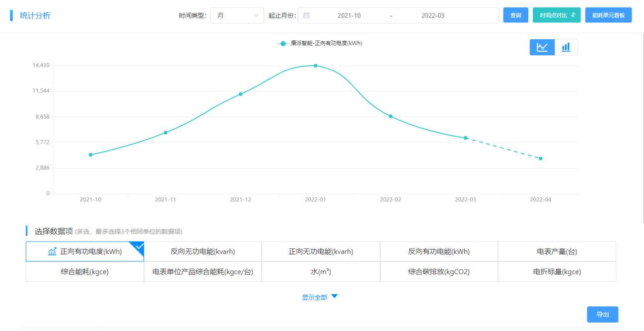
Task: Click the 导出 export button
Action: (x=603, y=315)
